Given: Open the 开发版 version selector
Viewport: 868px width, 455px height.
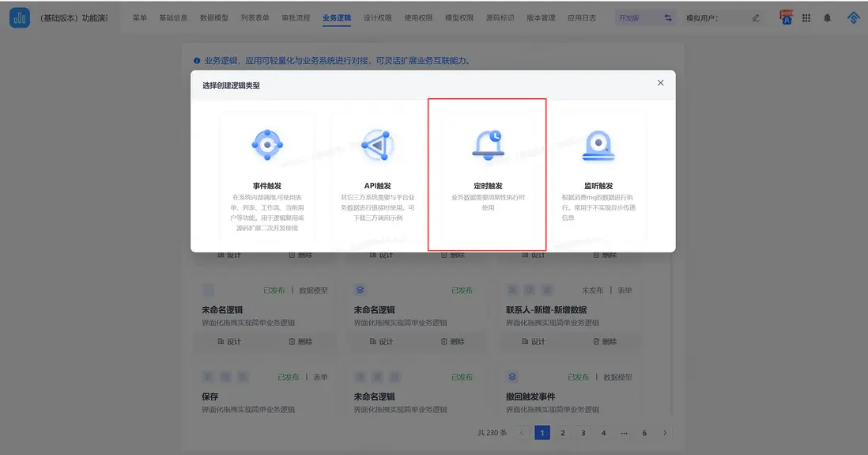Looking at the screenshot, I should coord(646,17).
